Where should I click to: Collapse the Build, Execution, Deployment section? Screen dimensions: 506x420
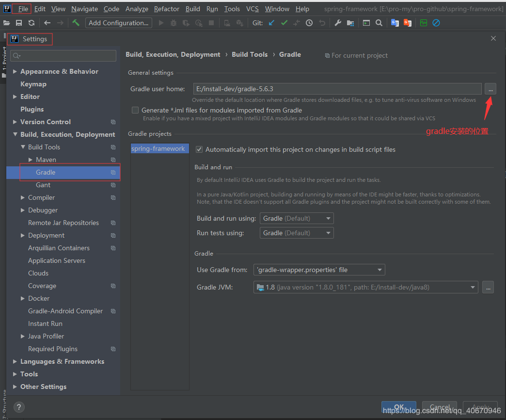click(15, 134)
